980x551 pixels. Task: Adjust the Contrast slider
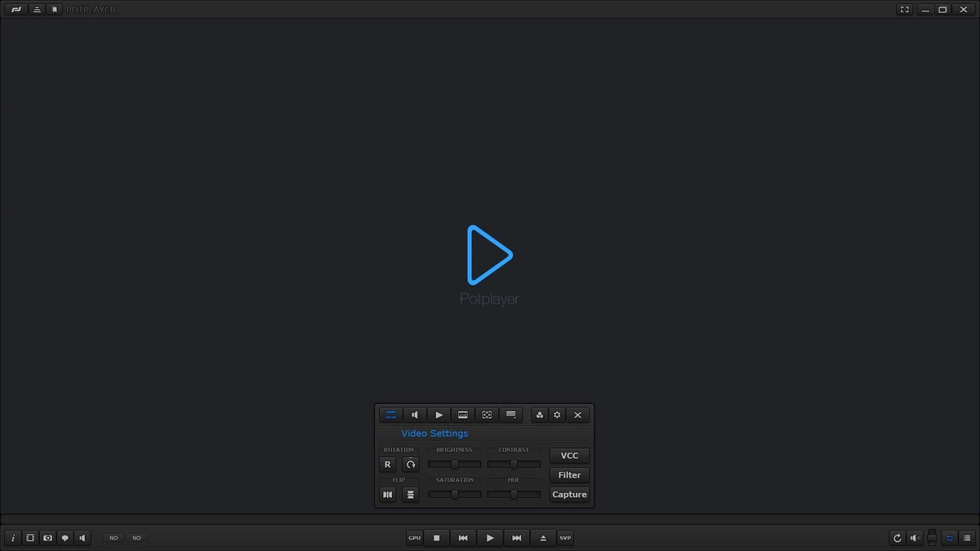click(x=514, y=464)
